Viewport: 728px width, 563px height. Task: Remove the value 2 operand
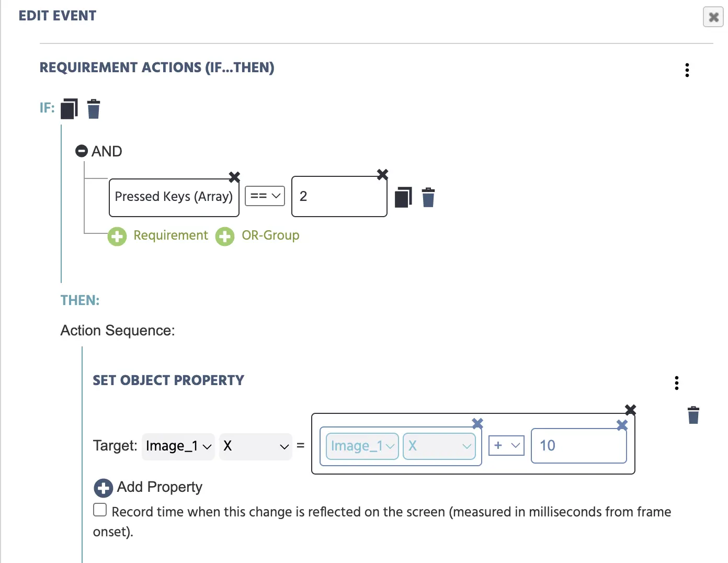383,174
